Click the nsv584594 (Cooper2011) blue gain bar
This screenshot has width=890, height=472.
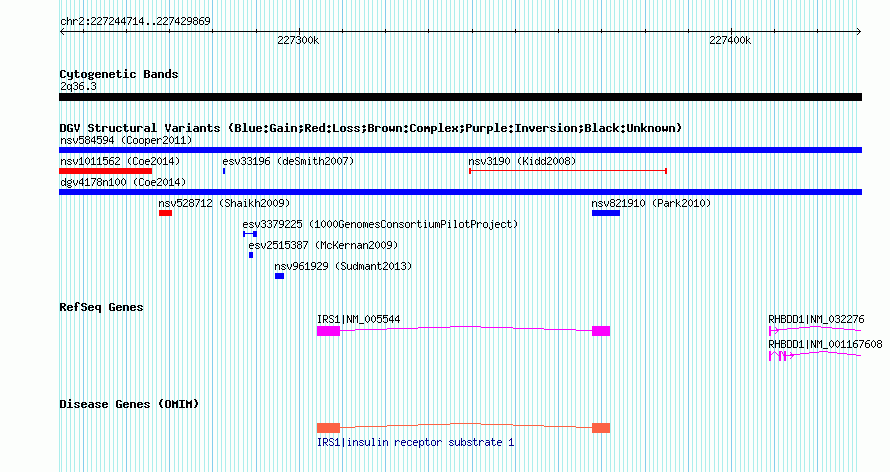[x=460, y=150]
